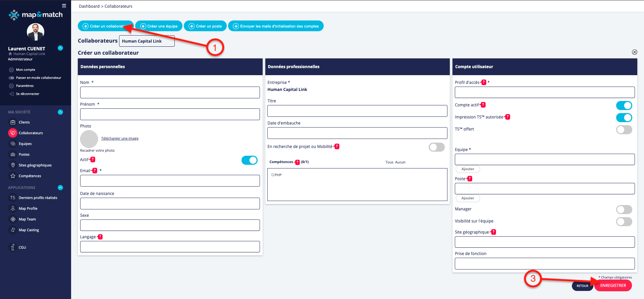Click the Prénom input field
Image resolution: width=644 pixels, height=299 pixels.
(x=170, y=114)
